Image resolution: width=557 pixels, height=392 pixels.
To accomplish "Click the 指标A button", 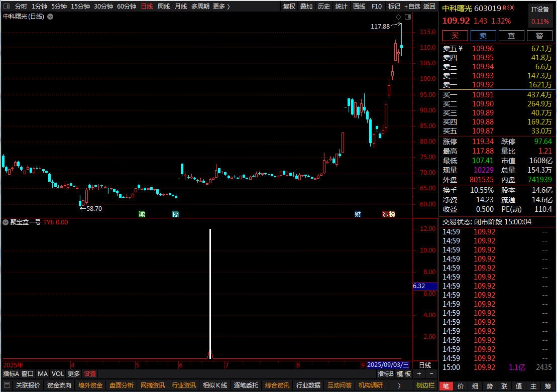I will click(x=11, y=374).
